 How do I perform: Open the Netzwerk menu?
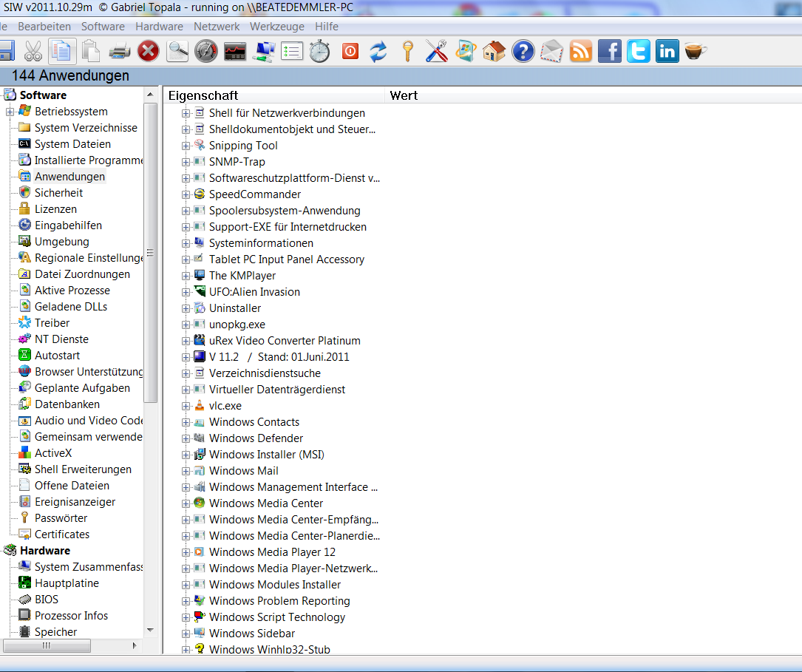click(x=217, y=27)
